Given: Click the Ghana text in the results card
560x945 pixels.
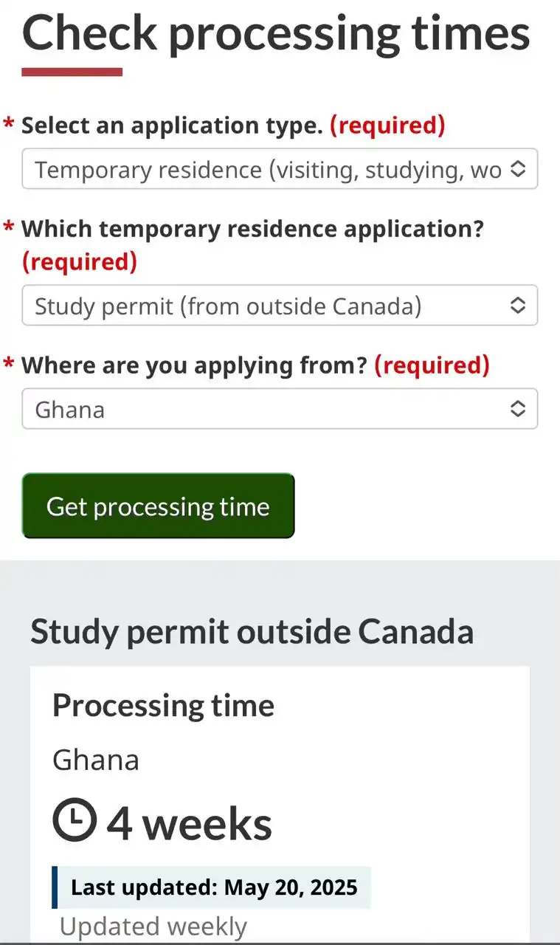Looking at the screenshot, I should tap(96, 760).
